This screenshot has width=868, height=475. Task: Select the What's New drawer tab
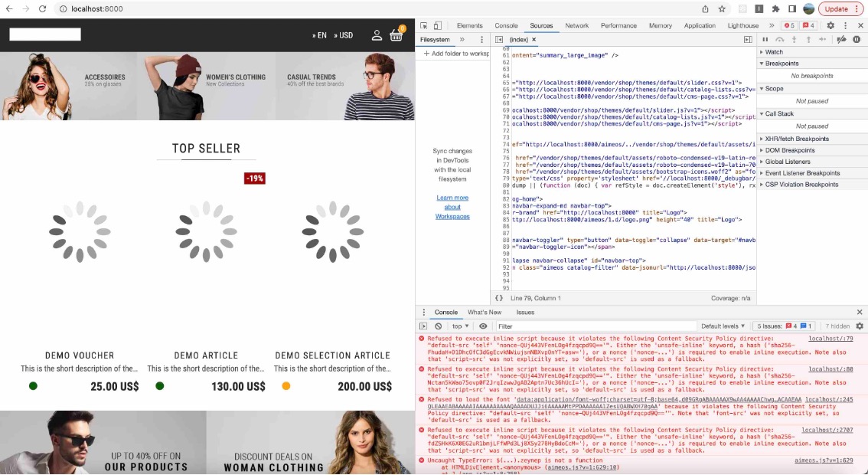pyautogui.click(x=485, y=312)
